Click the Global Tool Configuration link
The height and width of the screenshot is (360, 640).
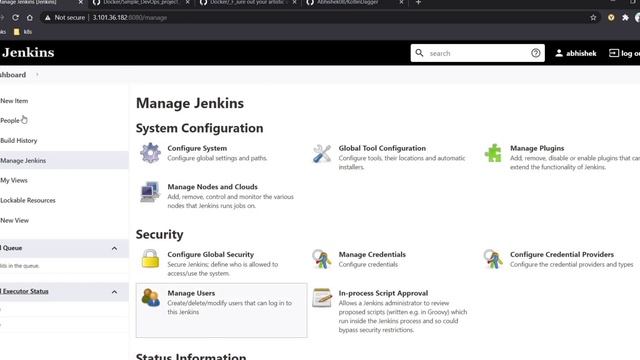coord(382,148)
